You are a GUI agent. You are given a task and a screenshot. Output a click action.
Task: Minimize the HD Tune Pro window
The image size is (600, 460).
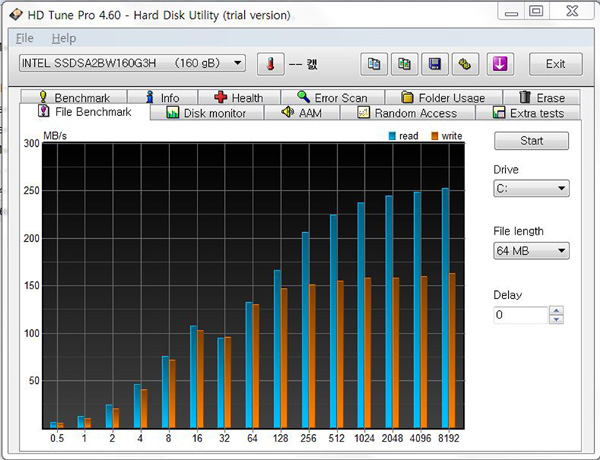click(511, 11)
